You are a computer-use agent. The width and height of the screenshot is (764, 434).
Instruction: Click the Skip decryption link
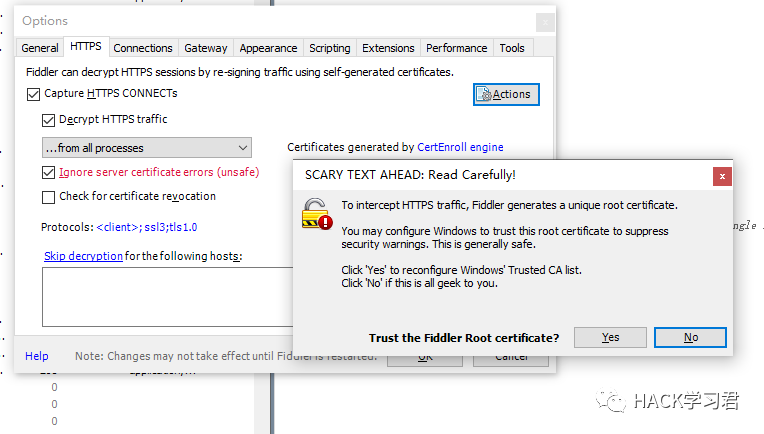tap(83, 256)
